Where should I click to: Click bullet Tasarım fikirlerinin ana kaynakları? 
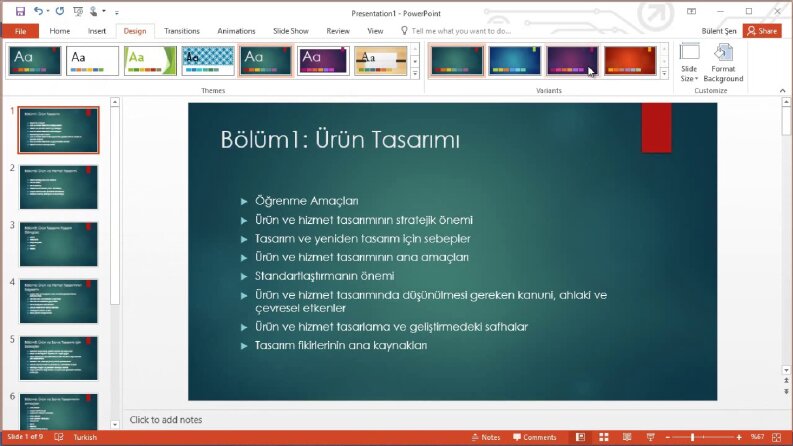click(x=341, y=345)
